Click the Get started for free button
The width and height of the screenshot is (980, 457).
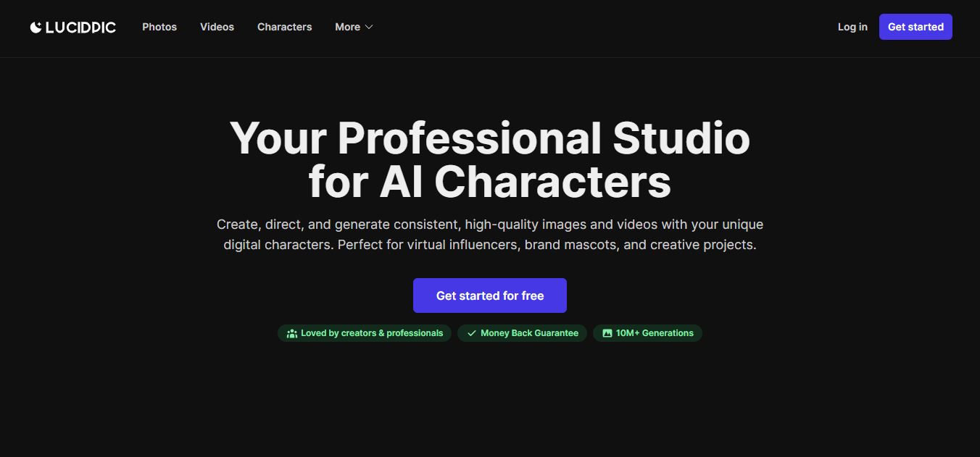[x=490, y=295]
